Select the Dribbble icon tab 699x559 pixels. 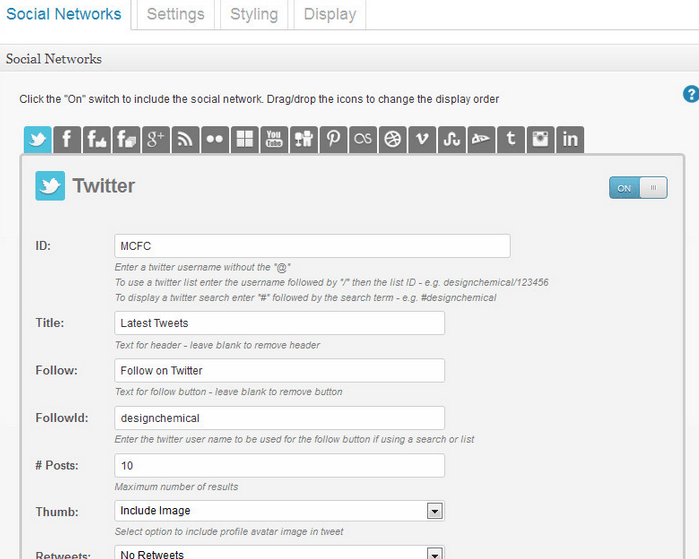click(x=392, y=140)
